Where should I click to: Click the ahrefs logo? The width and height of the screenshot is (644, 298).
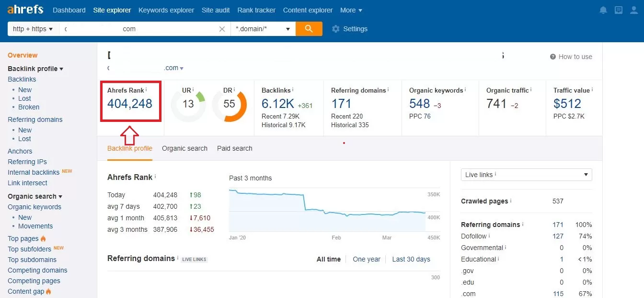click(x=25, y=10)
